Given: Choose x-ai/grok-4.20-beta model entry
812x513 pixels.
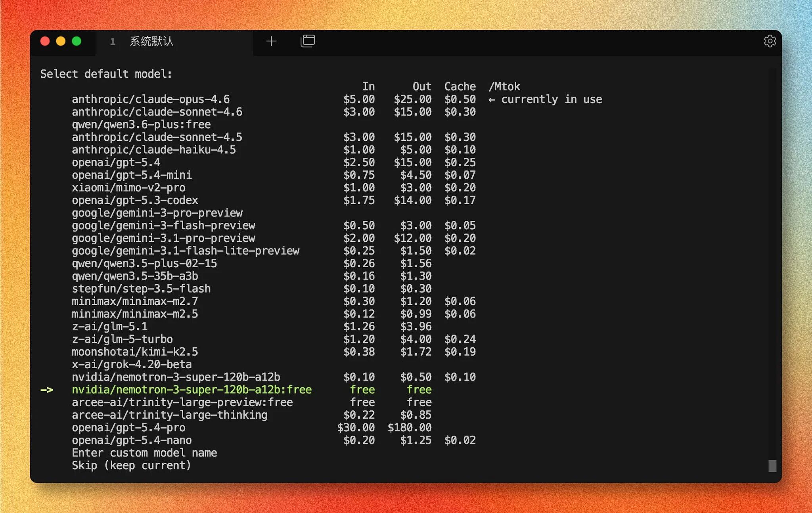Looking at the screenshot, I should tap(132, 364).
